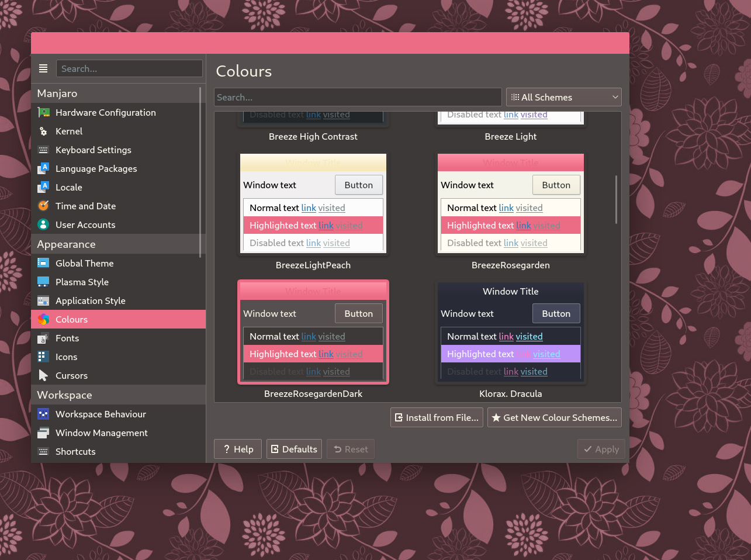Click the Window Management icon

pyautogui.click(x=43, y=433)
